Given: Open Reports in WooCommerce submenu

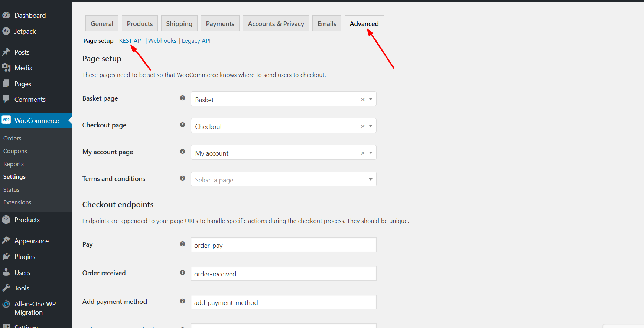Looking at the screenshot, I should click(x=13, y=164).
